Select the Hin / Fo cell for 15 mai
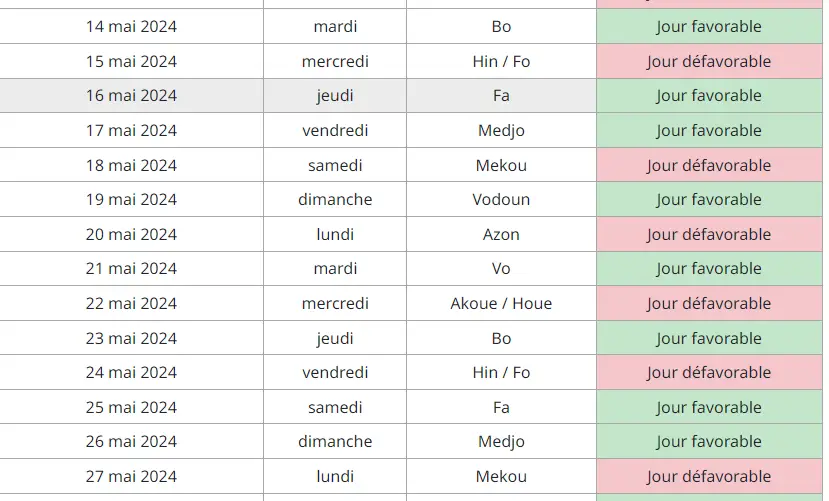The width and height of the screenshot is (829, 501). tap(501, 62)
